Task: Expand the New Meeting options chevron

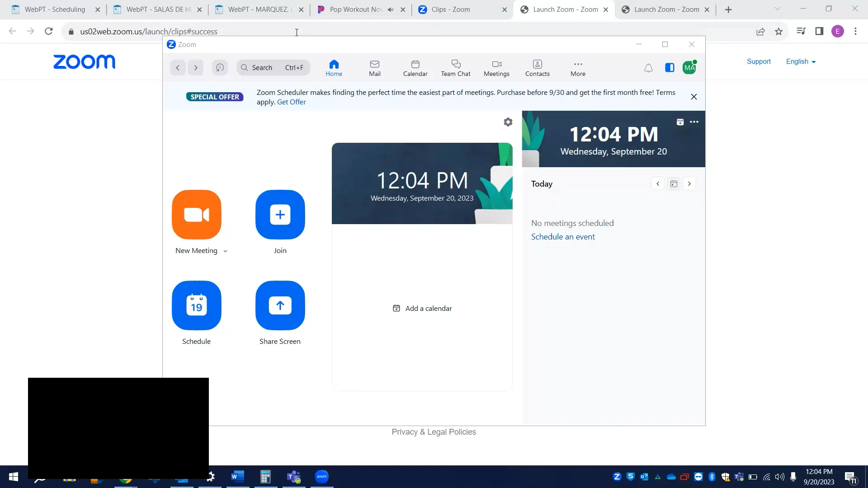Action: coord(225,251)
